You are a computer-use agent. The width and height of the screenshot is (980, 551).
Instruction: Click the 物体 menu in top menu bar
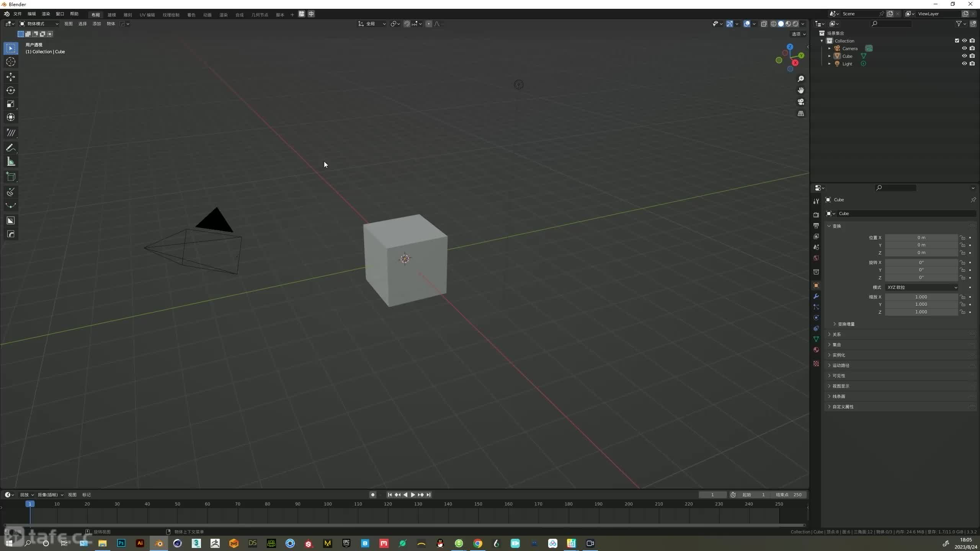tap(112, 24)
